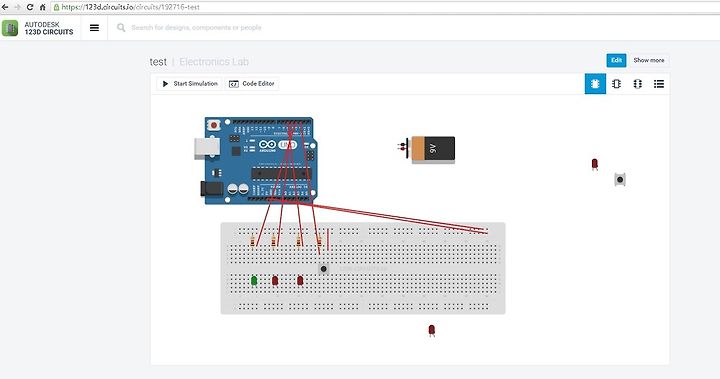Screen dimensions: 720x379
Task: Click the browser address bar URL
Action: tap(130, 7)
